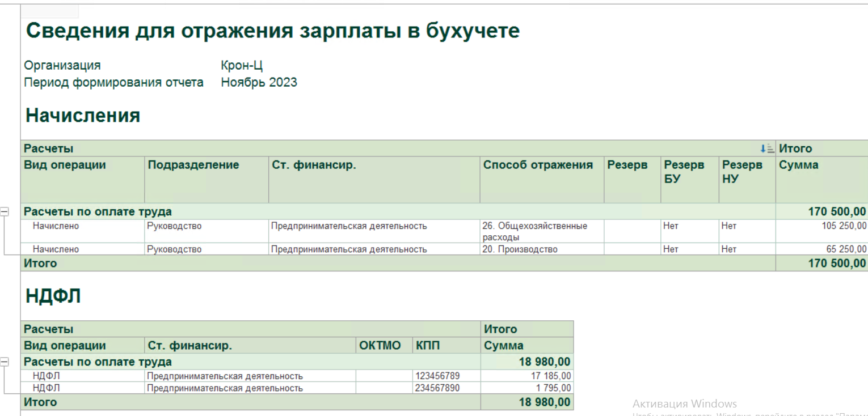Click 'Период формирования отчета' label
Image resolution: width=868 pixels, height=416 pixels.
pos(113,82)
